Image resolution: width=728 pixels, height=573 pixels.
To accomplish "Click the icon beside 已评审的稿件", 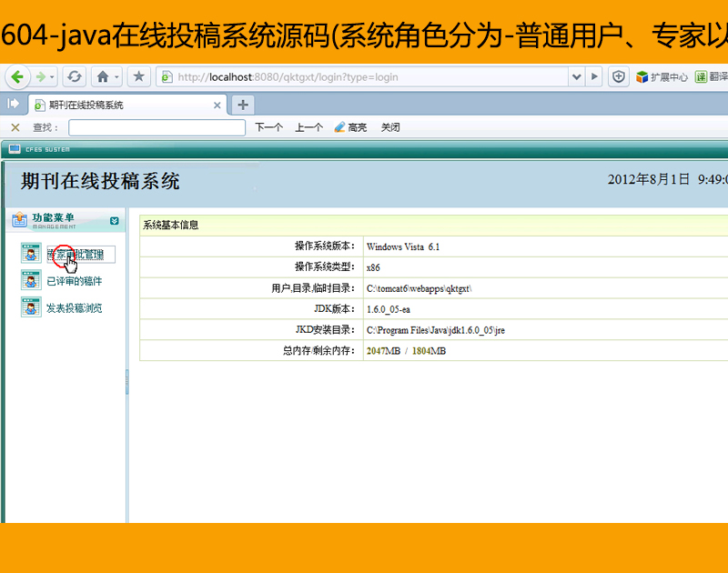I will tap(31, 280).
